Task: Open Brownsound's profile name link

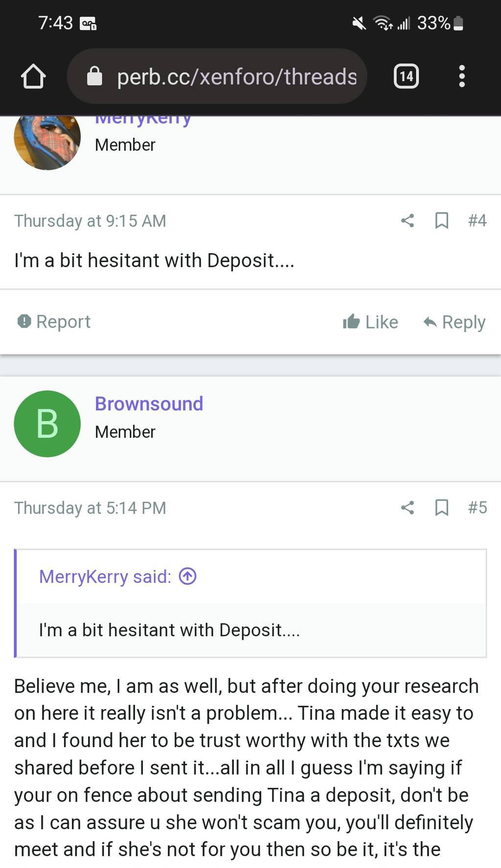Action: point(149,404)
